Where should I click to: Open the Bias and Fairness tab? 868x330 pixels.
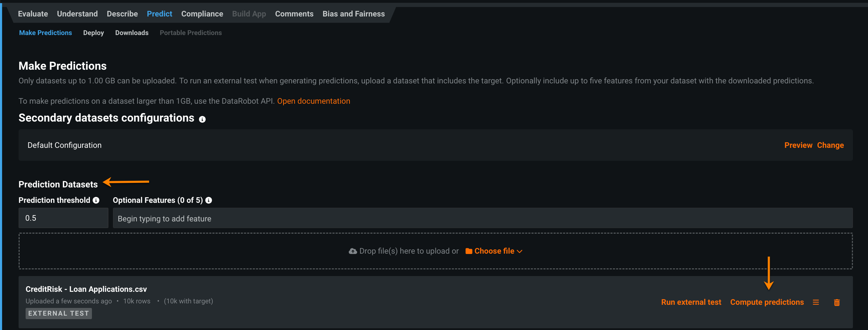(x=354, y=14)
